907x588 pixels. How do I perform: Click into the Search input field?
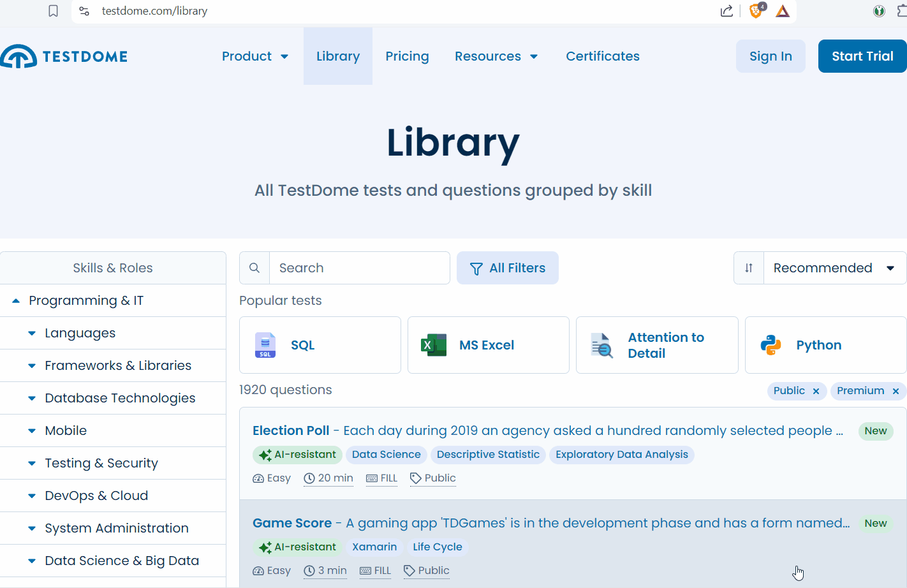[x=360, y=268]
